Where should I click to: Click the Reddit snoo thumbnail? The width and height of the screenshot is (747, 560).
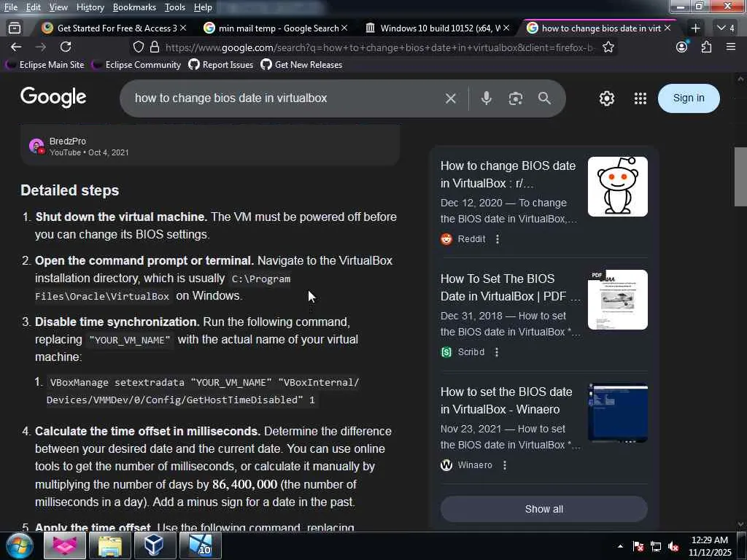click(617, 186)
